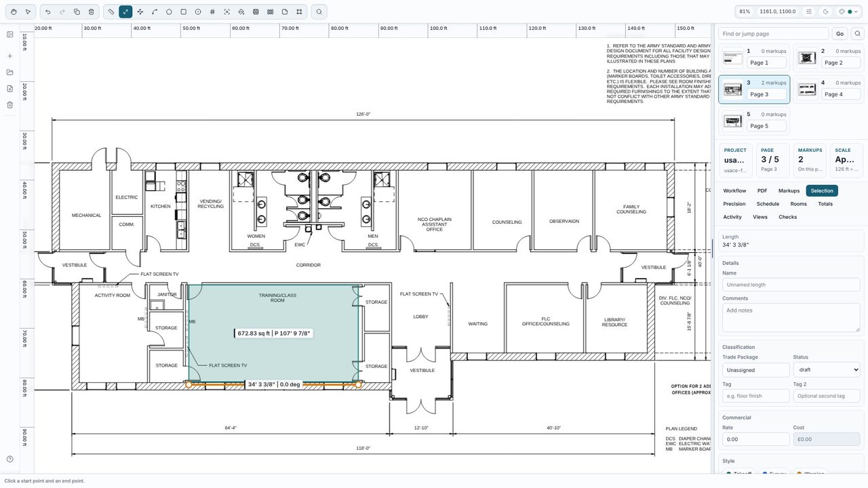
Task: Collapse the left sidebar panel
Action: click(10, 35)
